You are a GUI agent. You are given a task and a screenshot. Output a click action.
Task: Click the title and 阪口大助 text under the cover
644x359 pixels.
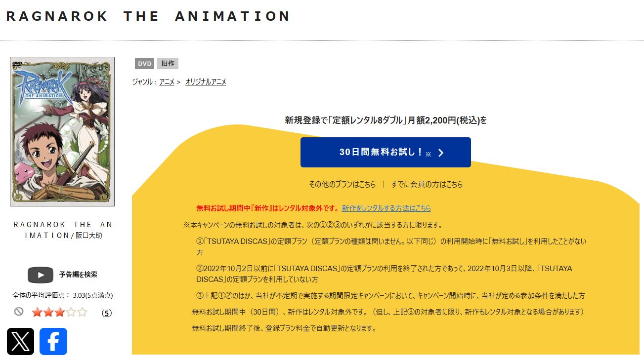coord(63,230)
